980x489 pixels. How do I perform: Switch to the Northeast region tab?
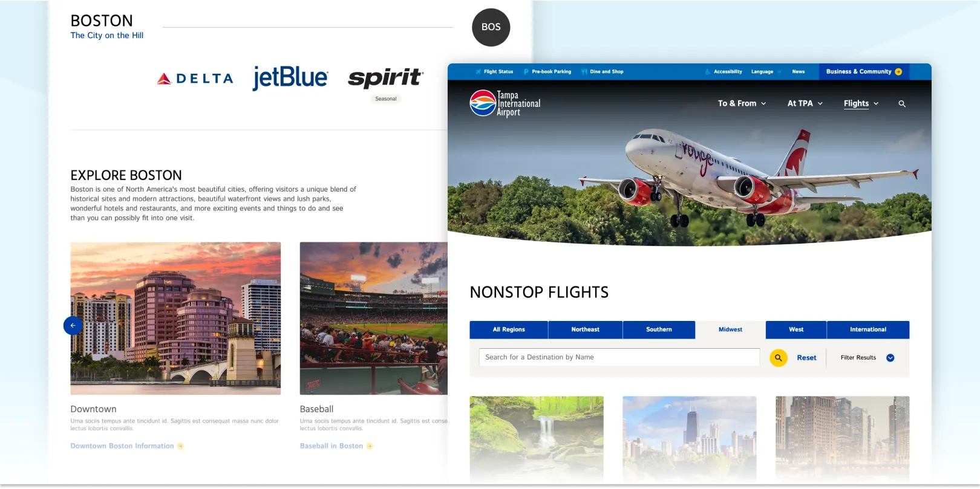coord(585,329)
